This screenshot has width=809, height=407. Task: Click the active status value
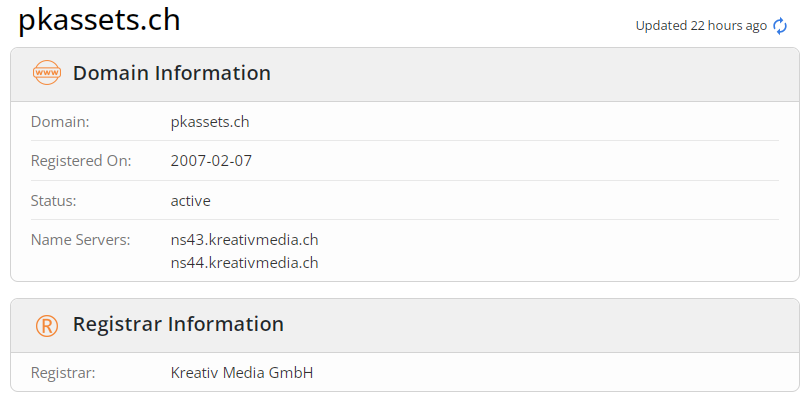point(191,200)
